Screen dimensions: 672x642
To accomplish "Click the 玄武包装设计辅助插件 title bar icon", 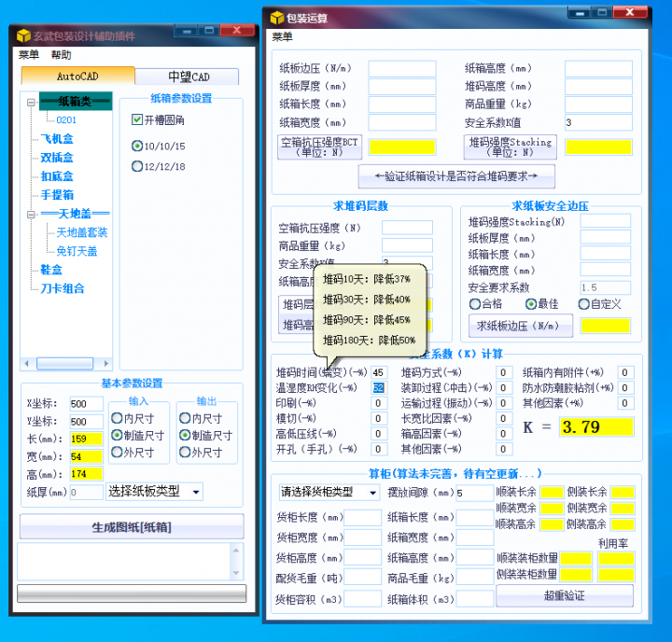I will [x=23, y=35].
